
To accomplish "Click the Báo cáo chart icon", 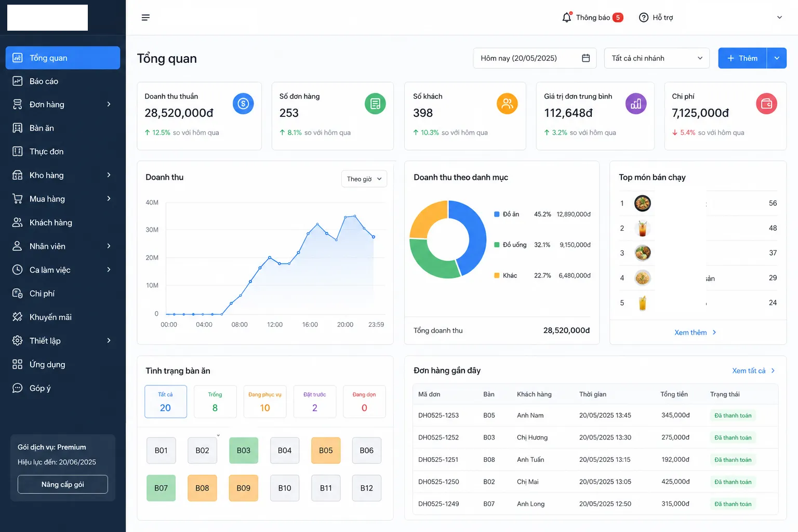I will coord(18,81).
